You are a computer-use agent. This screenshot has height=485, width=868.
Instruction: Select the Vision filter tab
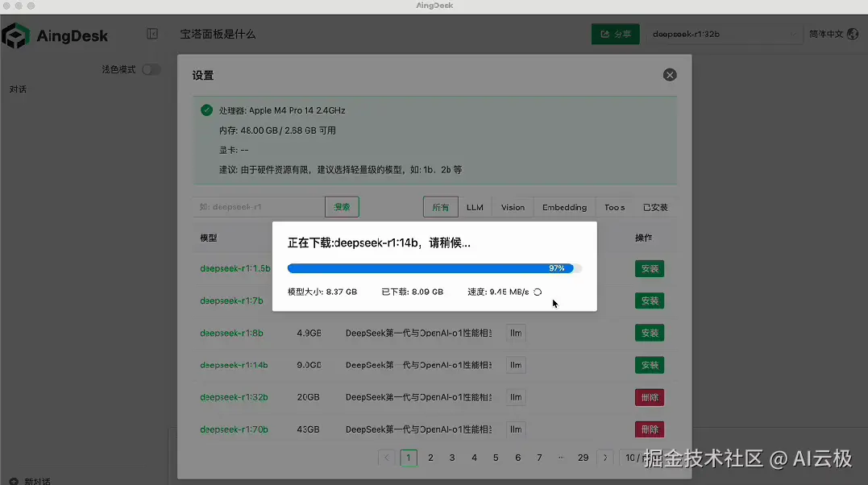coord(513,207)
